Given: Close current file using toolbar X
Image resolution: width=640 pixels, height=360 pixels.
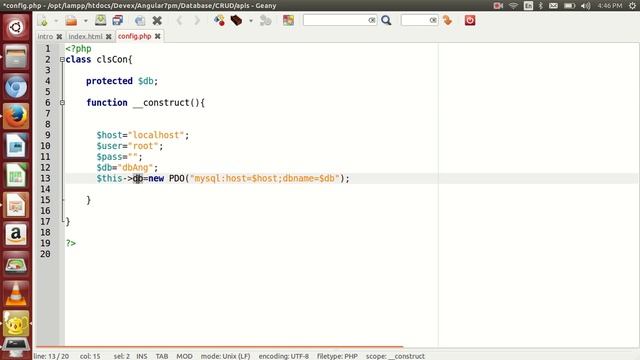Looking at the screenshot, I should pos(157,20).
